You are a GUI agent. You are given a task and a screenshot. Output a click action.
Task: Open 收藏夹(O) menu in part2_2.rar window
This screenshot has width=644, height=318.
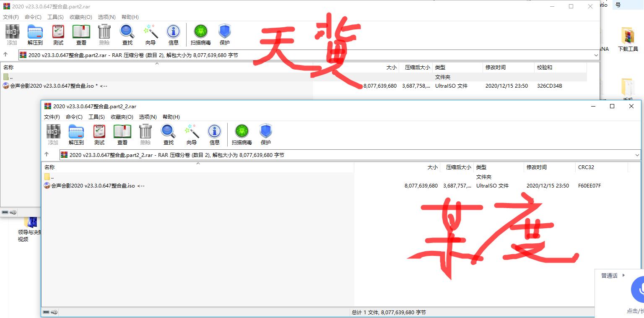pos(122,117)
